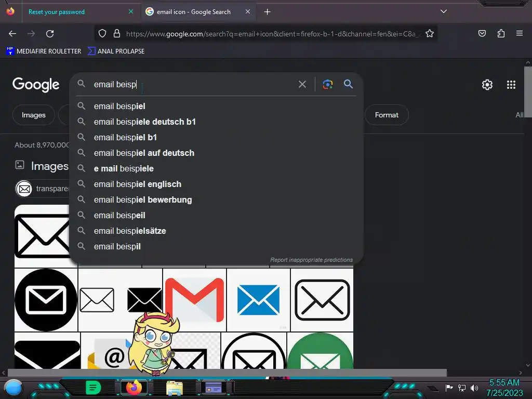Open the black circle envelope image
The width and height of the screenshot is (532, 399).
click(46, 300)
